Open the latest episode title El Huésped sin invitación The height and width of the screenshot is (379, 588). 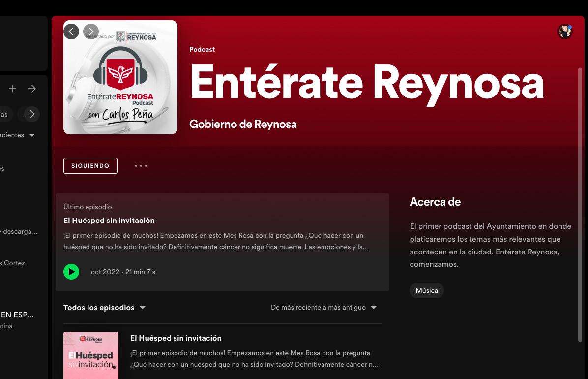(109, 221)
